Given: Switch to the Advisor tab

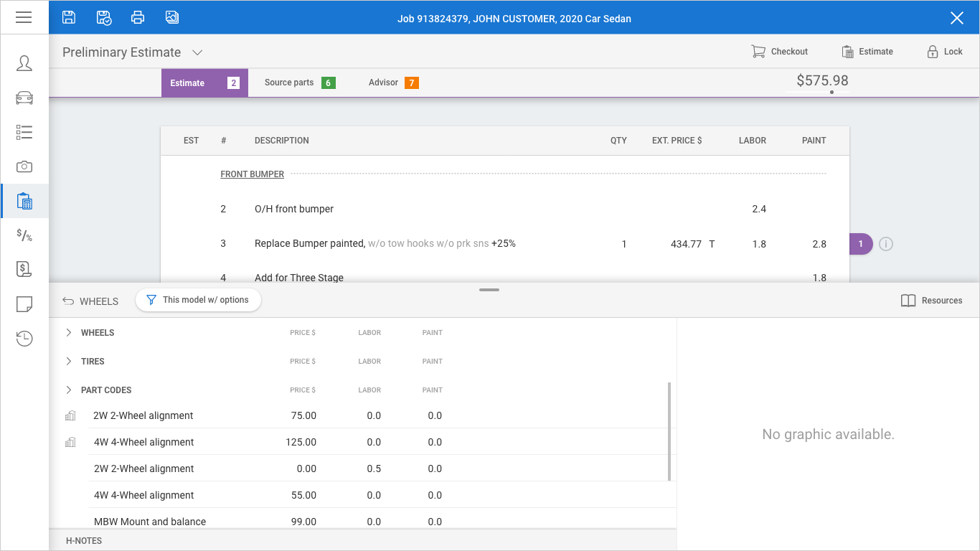Looking at the screenshot, I should (392, 83).
